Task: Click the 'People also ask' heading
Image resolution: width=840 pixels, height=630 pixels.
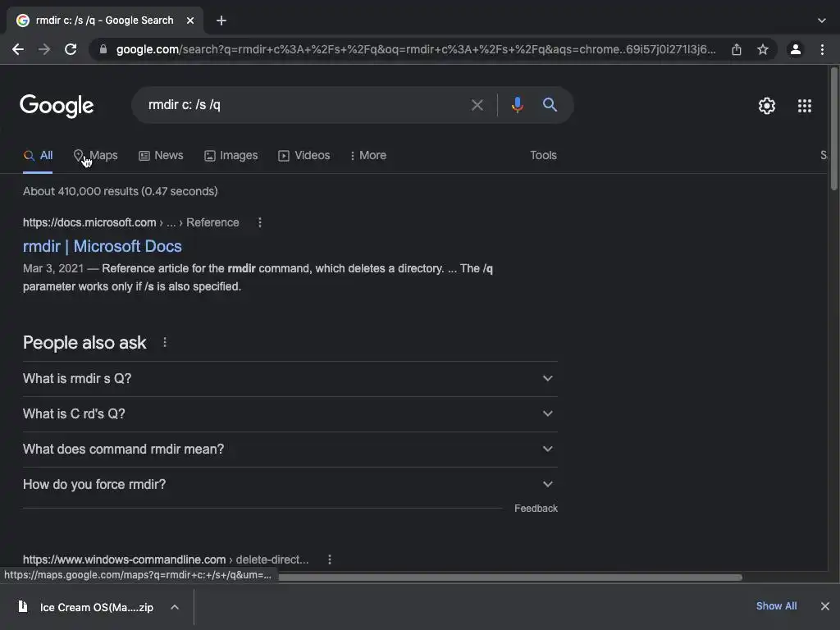Action: 84,343
